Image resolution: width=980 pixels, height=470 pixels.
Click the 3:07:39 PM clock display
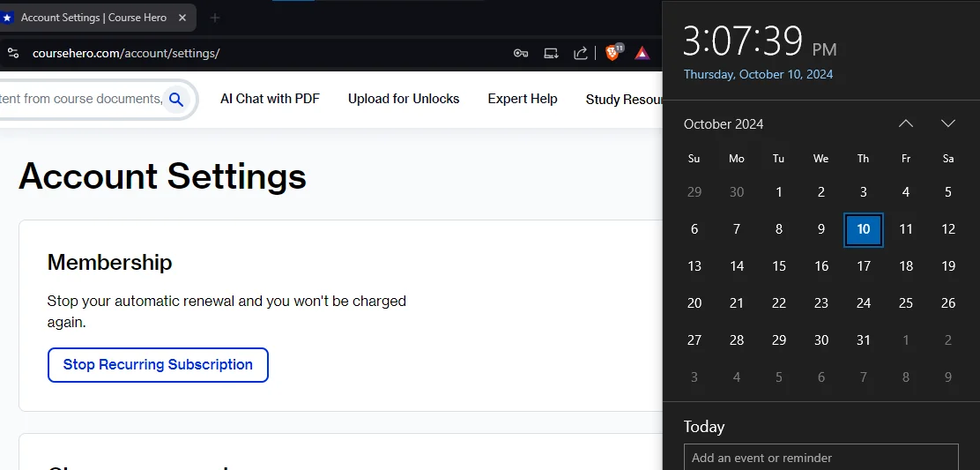[x=760, y=41]
